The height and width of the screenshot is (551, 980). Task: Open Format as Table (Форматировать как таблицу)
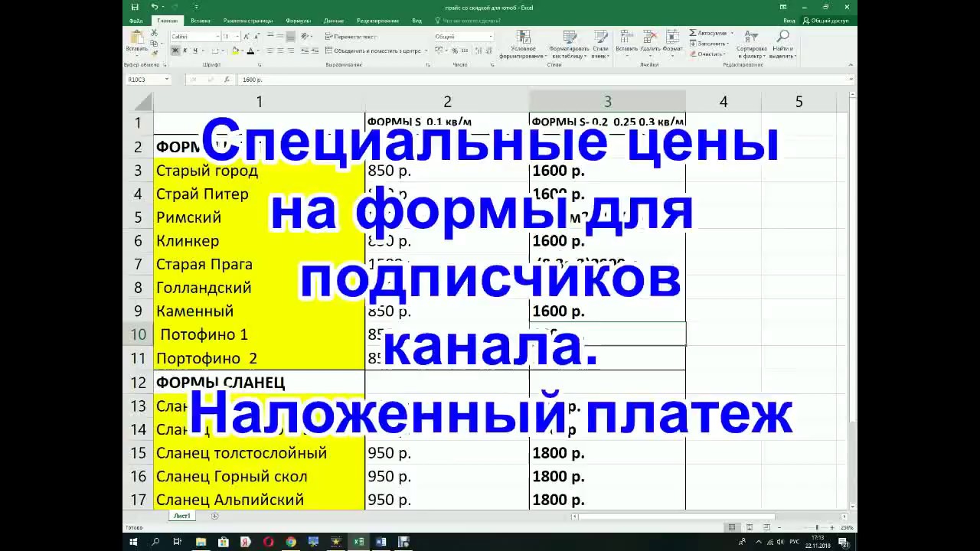(x=569, y=44)
